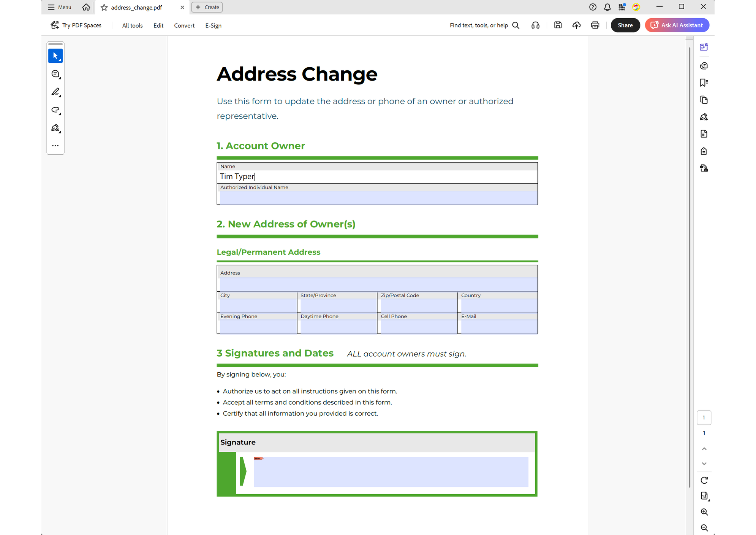Viewport: 756px width, 535px height.
Task: Pick the Draw freehand lasso tool
Action: [55, 110]
